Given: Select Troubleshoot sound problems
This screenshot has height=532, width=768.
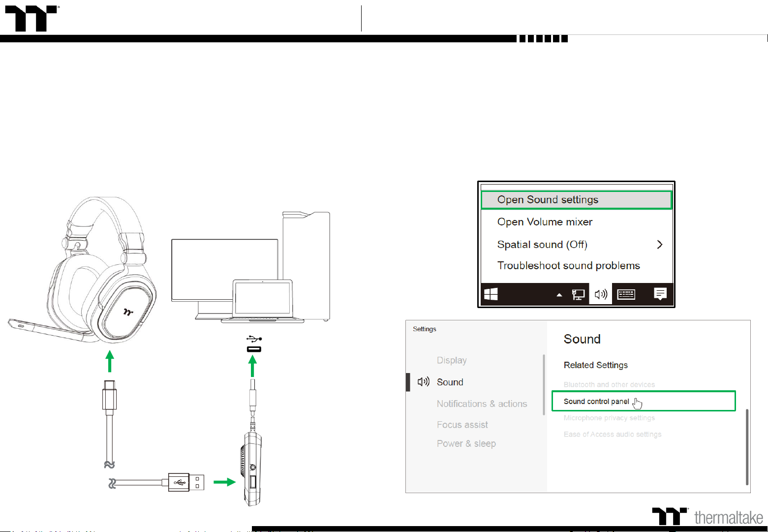Looking at the screenshot, I should [568, 266].
